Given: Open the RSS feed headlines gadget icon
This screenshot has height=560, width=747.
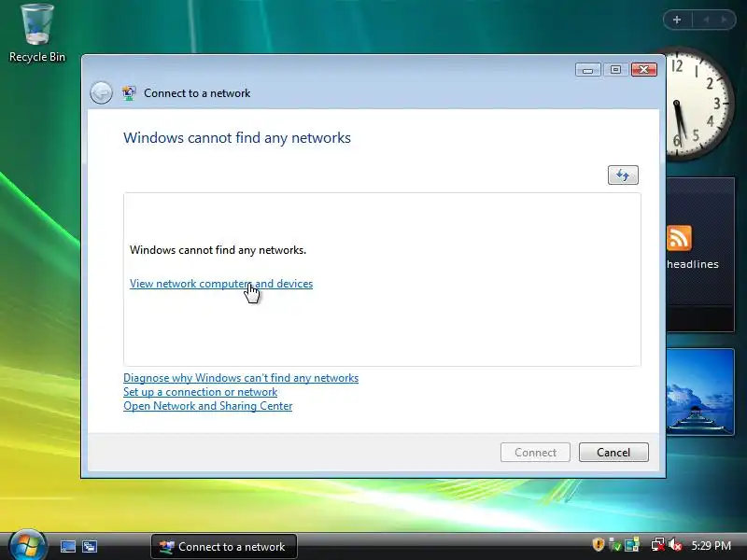Looking at the screenshot, I should (x=679, y=238).
